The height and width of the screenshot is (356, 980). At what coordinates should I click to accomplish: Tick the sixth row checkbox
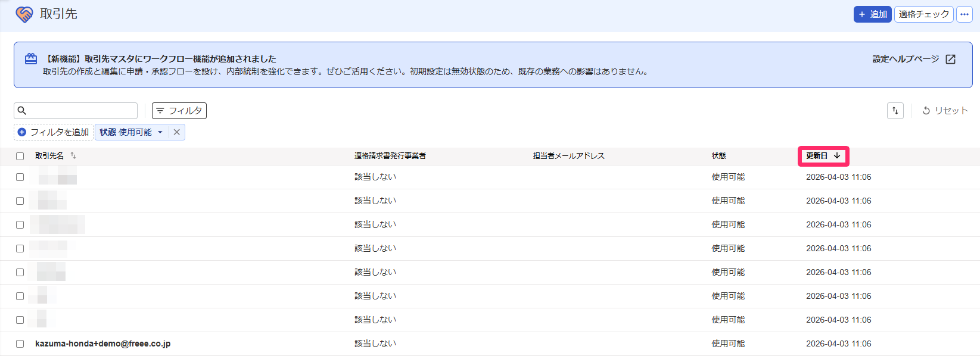(20, 296)
